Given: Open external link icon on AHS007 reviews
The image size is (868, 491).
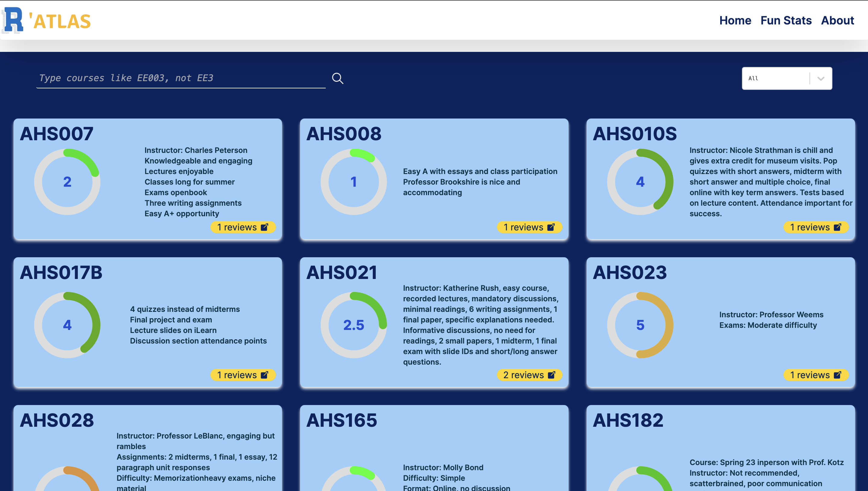Looking at the screenshot, I should pos(265,227).
